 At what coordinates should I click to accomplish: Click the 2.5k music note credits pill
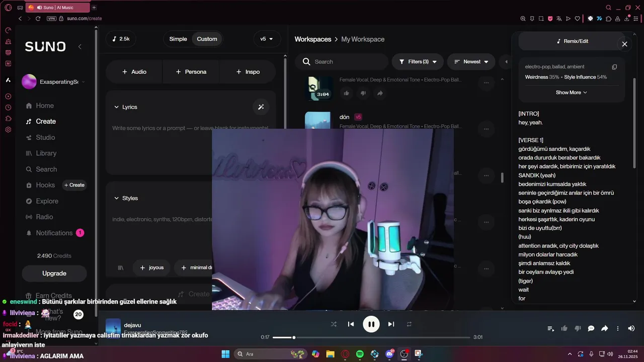(x=121, y=39)
